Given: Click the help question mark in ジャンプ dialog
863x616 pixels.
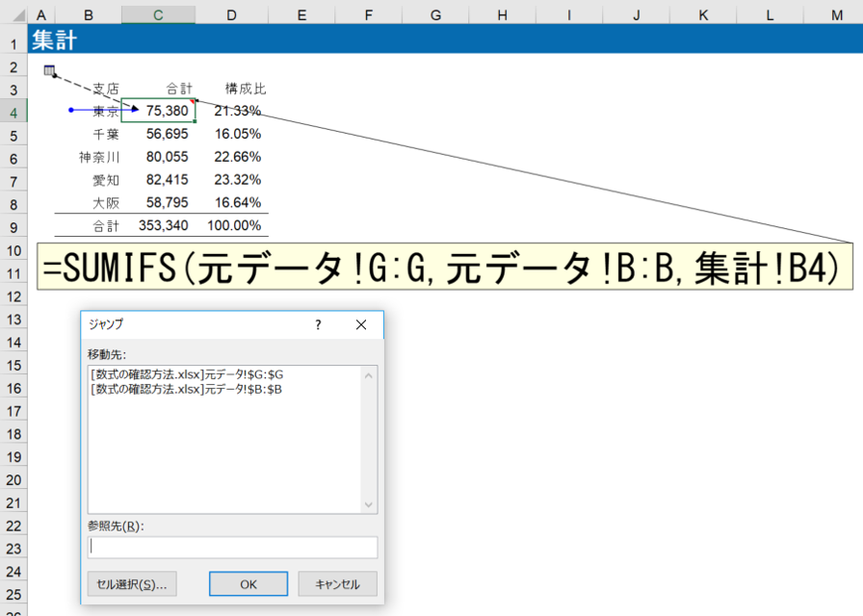Looking at the screenshot, I should pos(318,325).
